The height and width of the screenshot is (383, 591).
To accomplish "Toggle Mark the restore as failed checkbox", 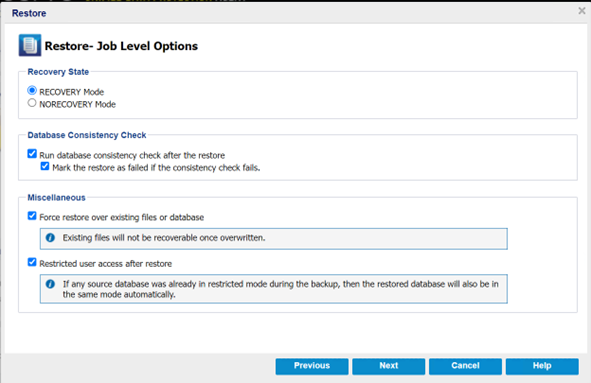I will click(x=45, y=166).
